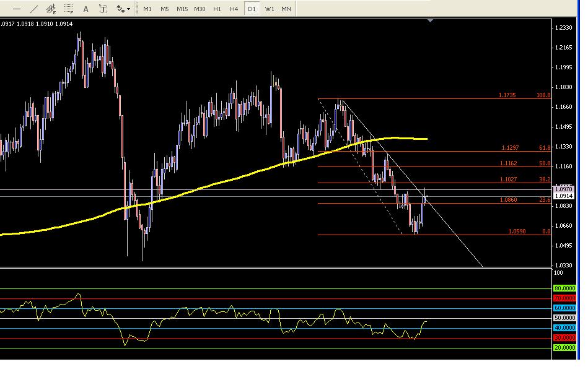Show the MN monthly timeframe
Viewport: 588px width, 372px height.
[286, 9]
